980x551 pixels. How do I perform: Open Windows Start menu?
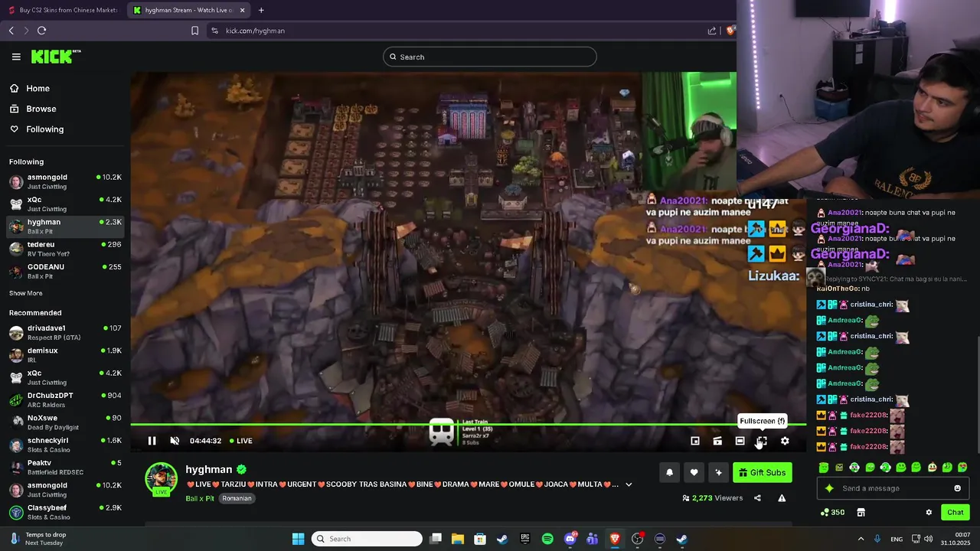tap(298, 539)
